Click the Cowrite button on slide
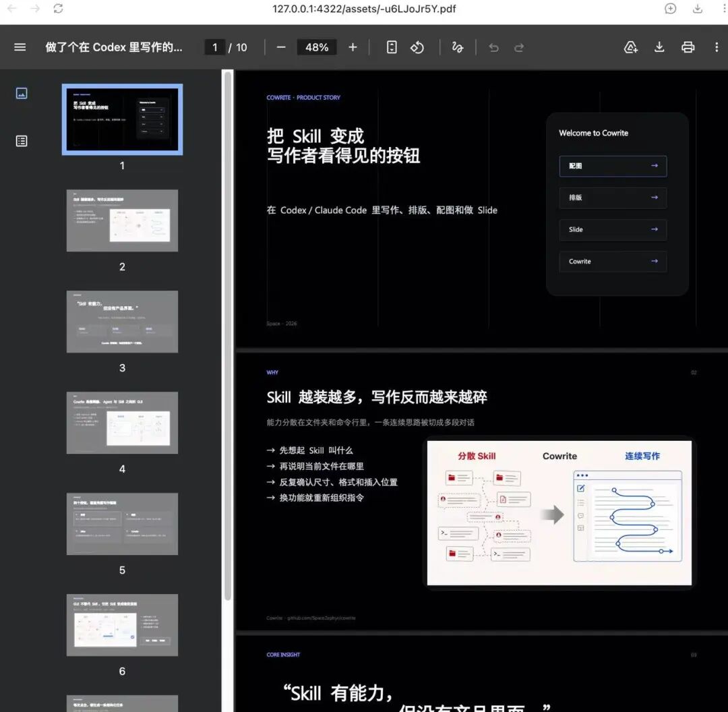This screenshot has height=712, width=728. [x=613, y=262]
